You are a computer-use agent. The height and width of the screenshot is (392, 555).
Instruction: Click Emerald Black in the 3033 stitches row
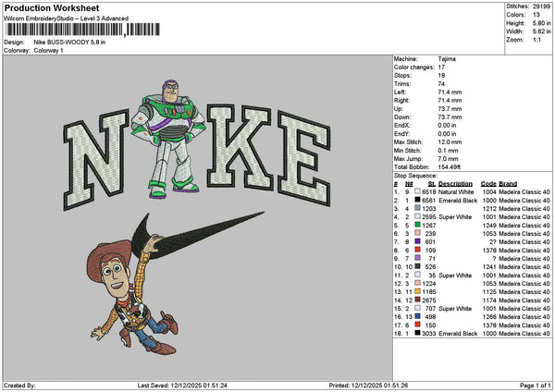458,333
